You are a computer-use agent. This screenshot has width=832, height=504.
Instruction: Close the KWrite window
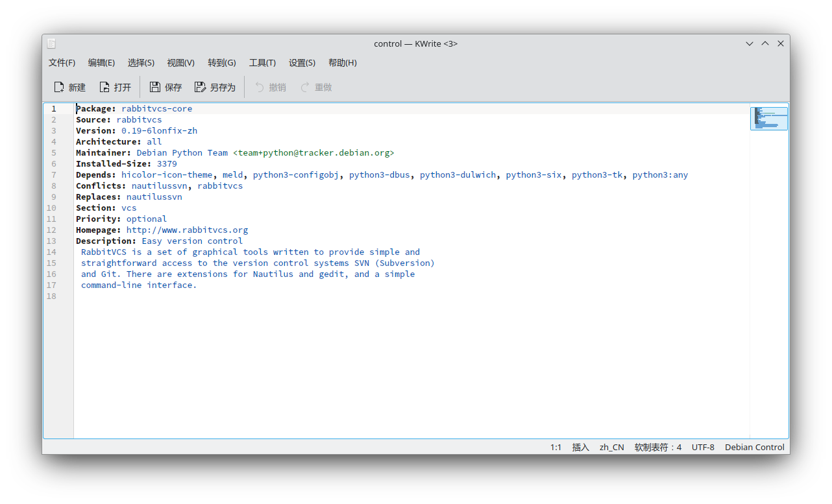[781, 43]
